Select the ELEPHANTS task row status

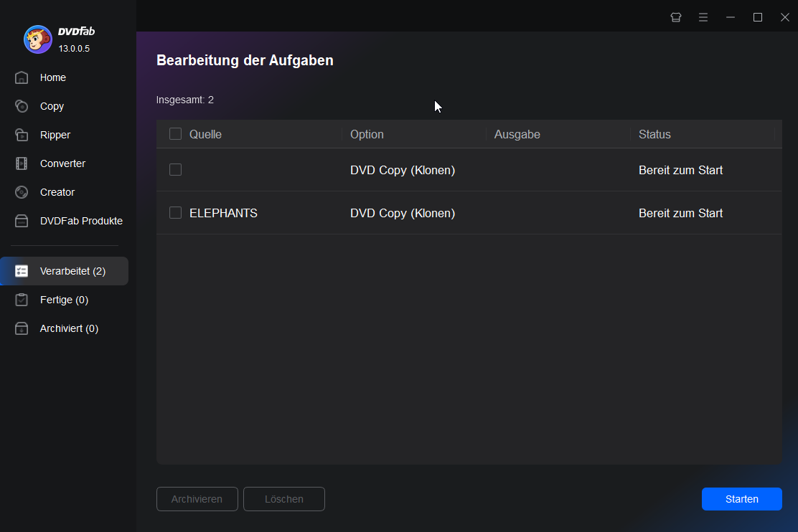(680, 213)
